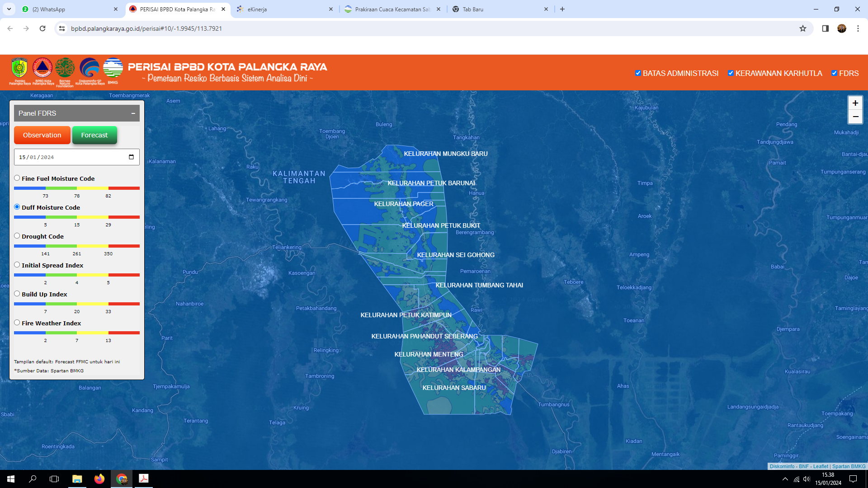
Task: Open a new browser tab
Action: pyautogui.click(x=562, y=9)
